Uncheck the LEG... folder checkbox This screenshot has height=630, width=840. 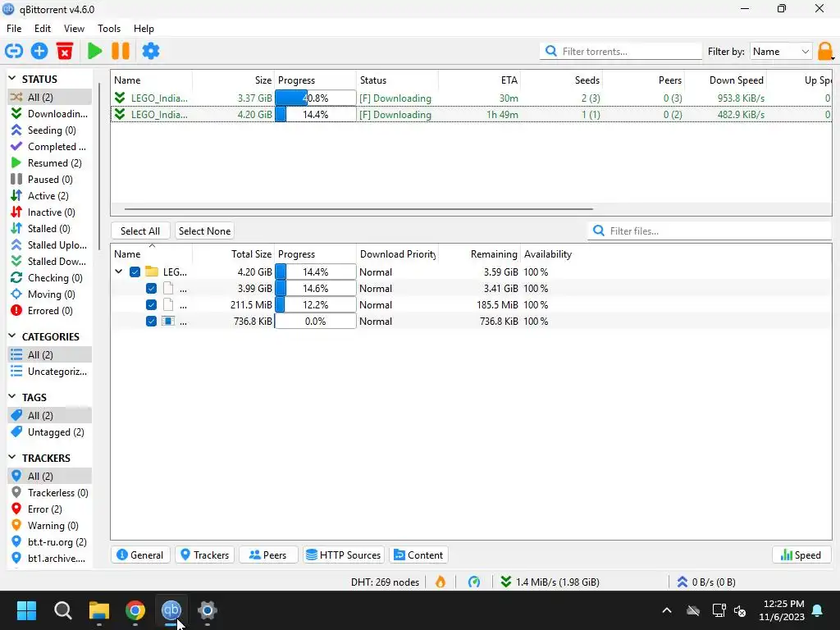tap(135, 272)
